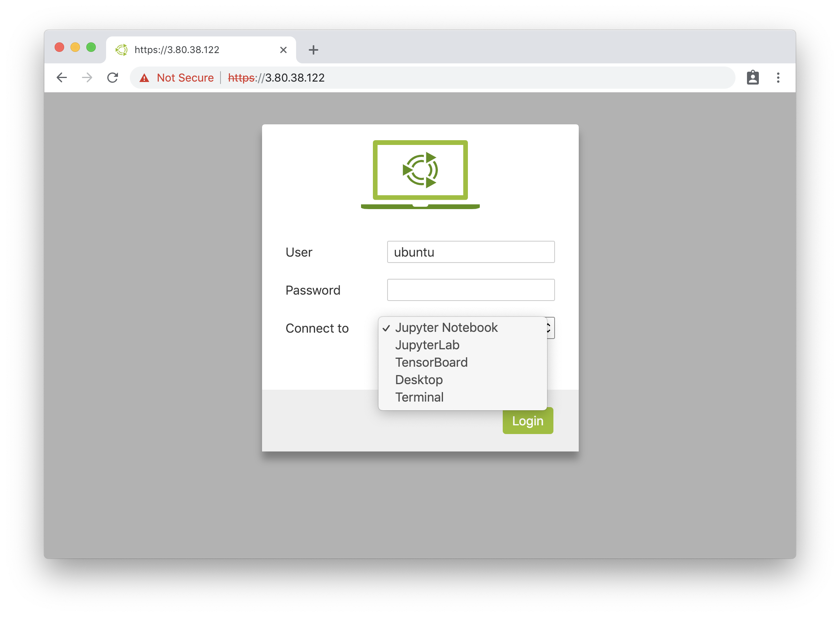The width and height of the screenshot is (840, 617).
Task: Reload the page with the refresh icon
Action: 113,78
